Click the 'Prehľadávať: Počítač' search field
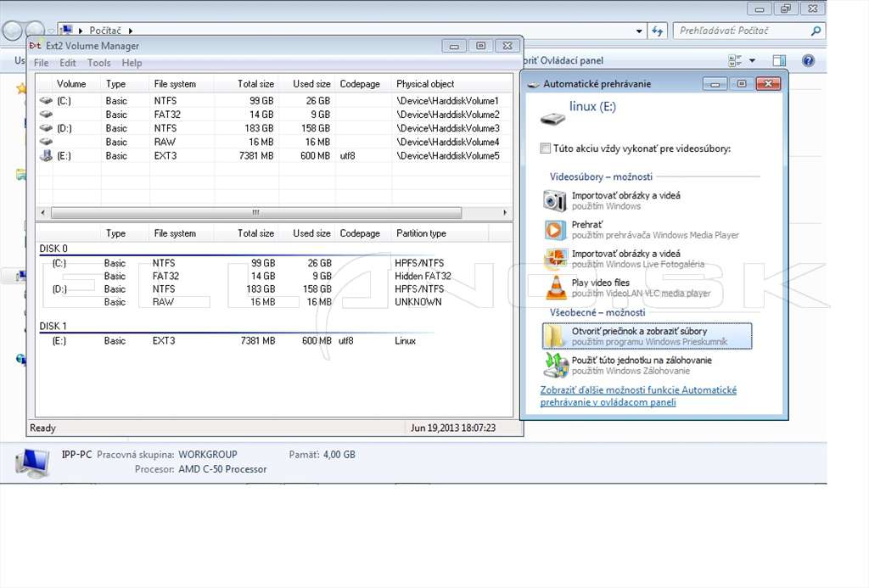The height and width of the screenshot is (588, 869). tap(742, 31)
